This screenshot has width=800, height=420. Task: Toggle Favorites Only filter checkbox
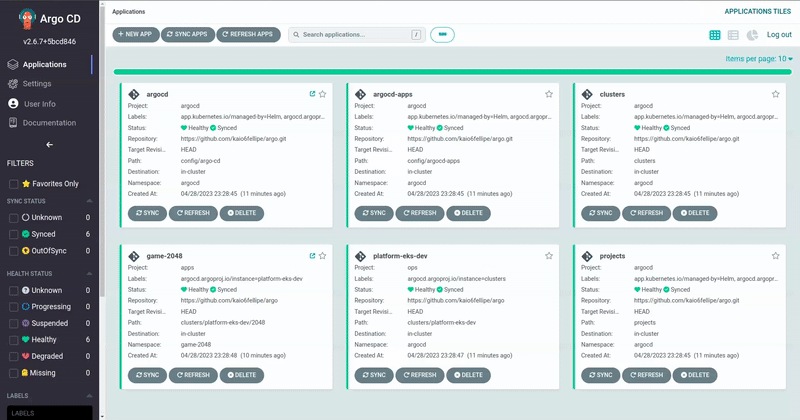pyautogui.click(x=14, y=184)
